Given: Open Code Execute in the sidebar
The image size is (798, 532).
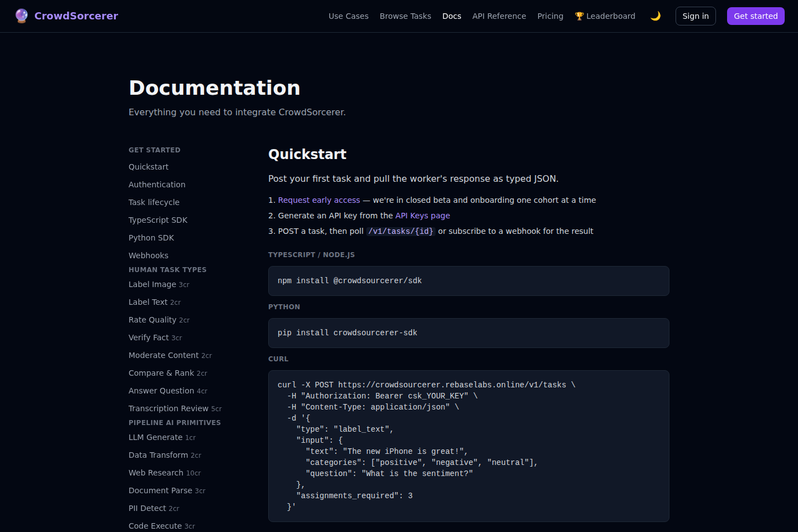Looking at the screenshot, I should pyautogui.click(x=162, y=526).
